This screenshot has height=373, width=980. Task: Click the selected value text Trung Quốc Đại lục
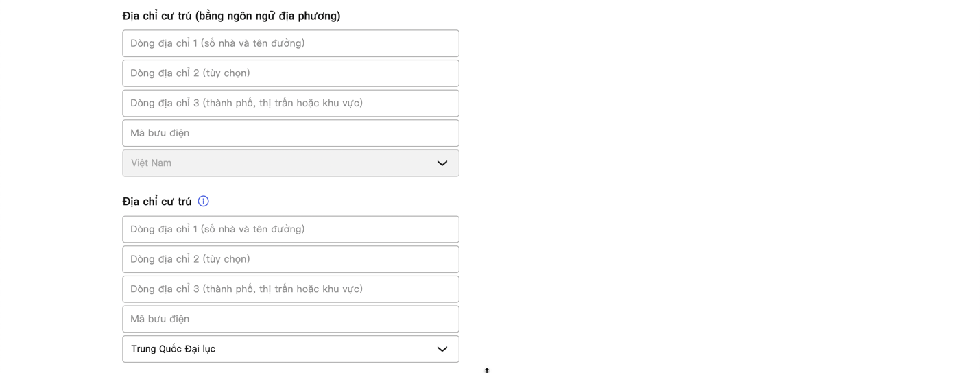coord(173,349)
